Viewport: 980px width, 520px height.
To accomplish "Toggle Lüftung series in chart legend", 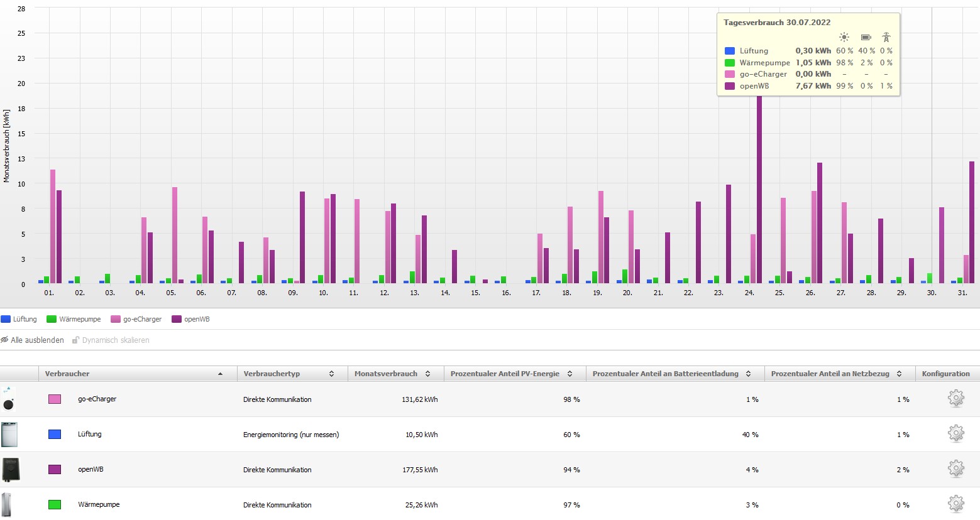I will tap(19, 319).
